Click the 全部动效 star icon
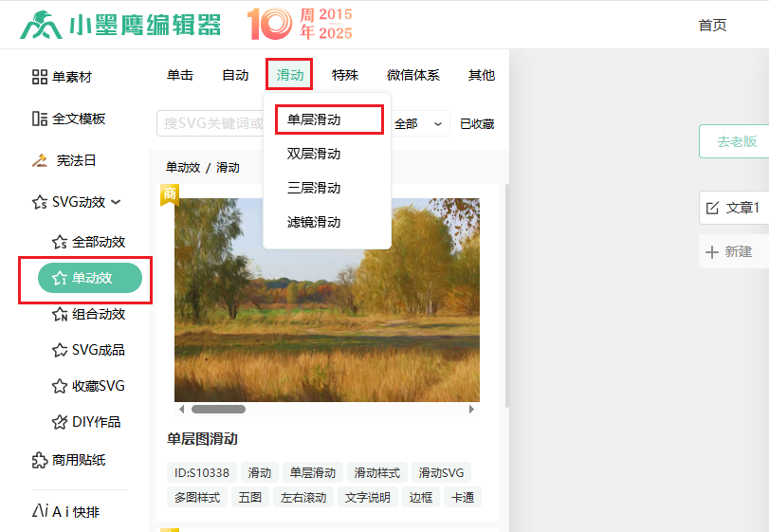Screen dimensions: 769x532 tap(60, 242)
